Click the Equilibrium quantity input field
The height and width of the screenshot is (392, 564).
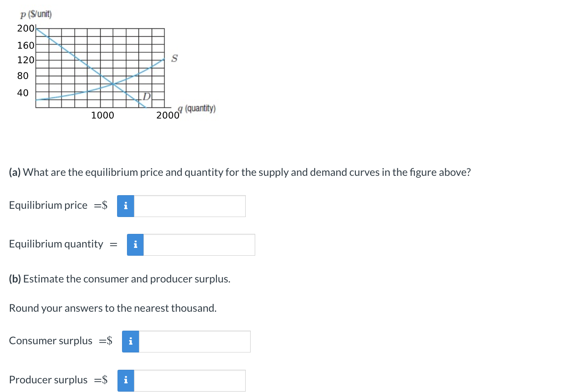(199, 245)
